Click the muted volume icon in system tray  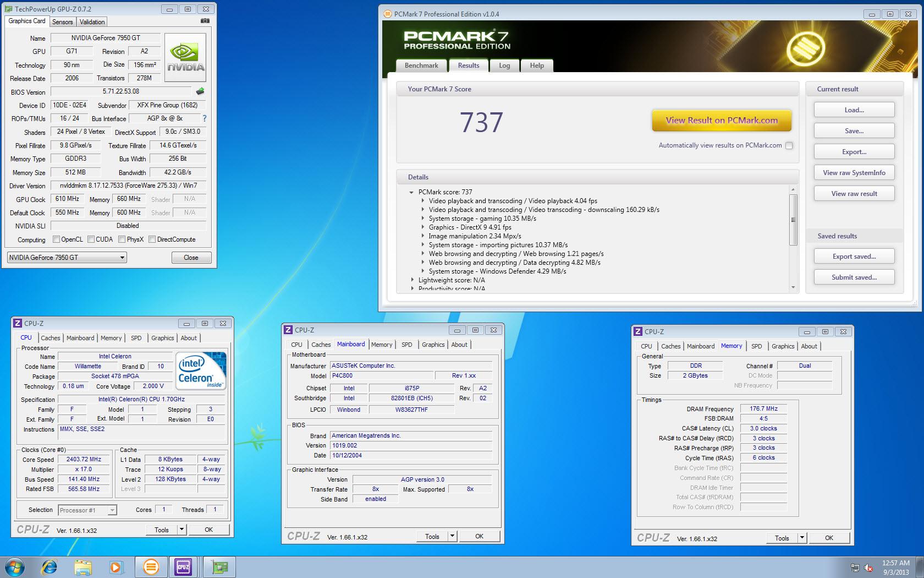tap(868, 568)
